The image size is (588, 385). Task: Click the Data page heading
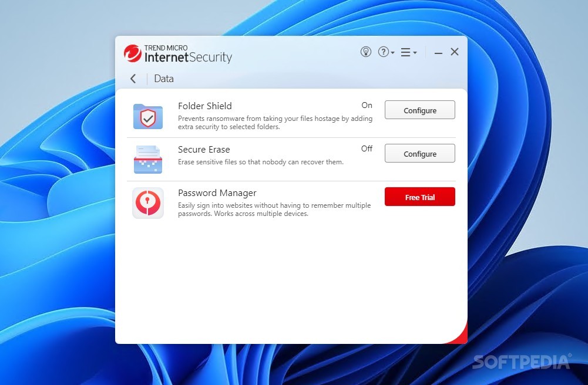[164, 79]
